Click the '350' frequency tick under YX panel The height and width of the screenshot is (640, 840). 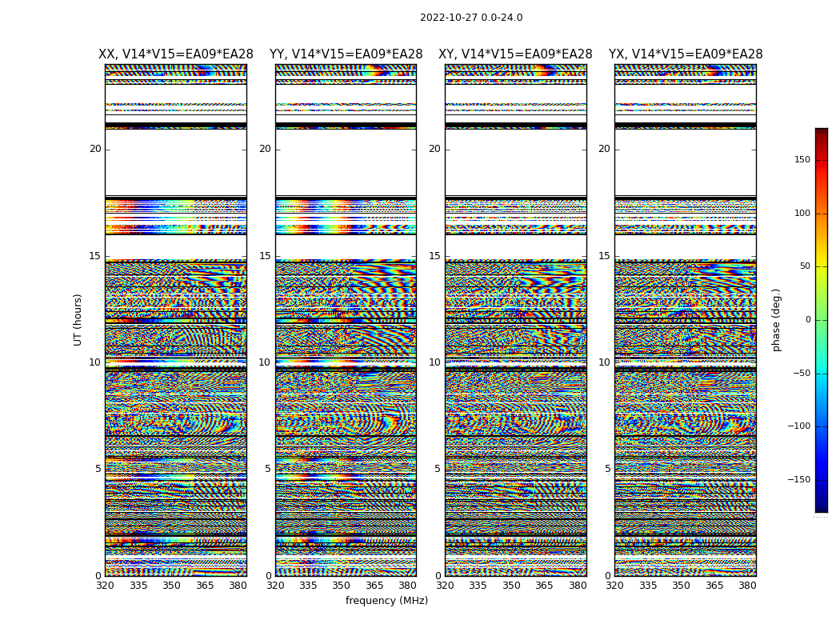coord(682,586)
